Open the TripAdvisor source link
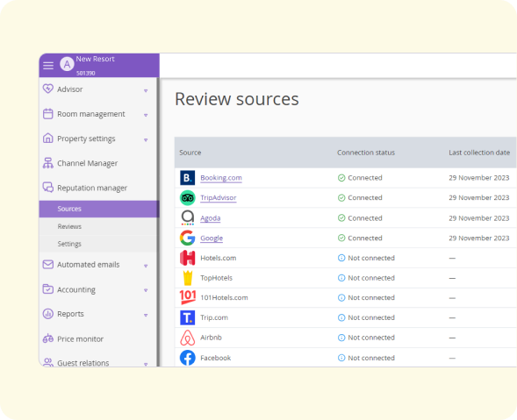This screenshot has height=420, width=517. (x=219, y=197)
